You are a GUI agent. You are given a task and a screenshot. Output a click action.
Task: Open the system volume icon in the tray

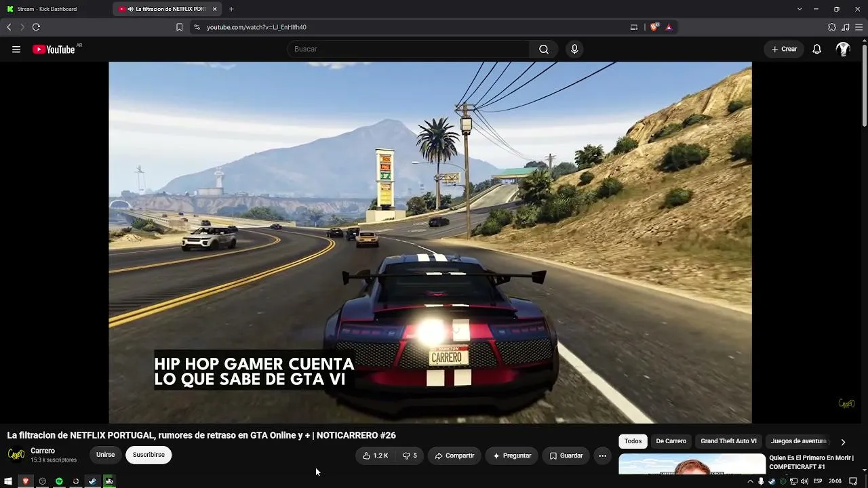pos(804,481)
